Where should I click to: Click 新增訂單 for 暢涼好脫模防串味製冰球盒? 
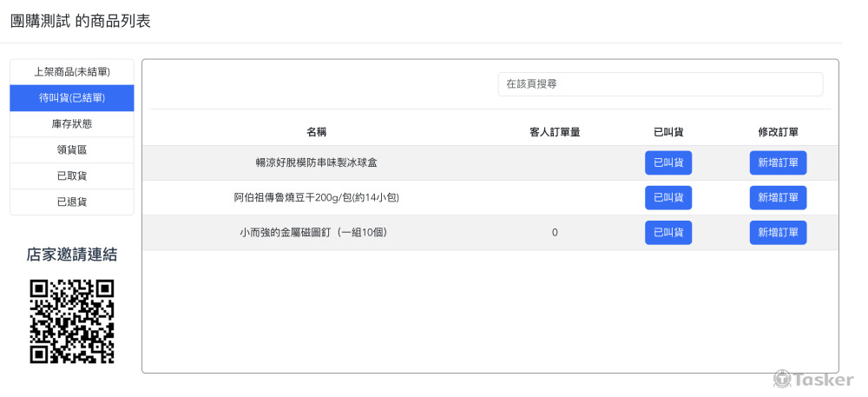[x=778, y=163]
